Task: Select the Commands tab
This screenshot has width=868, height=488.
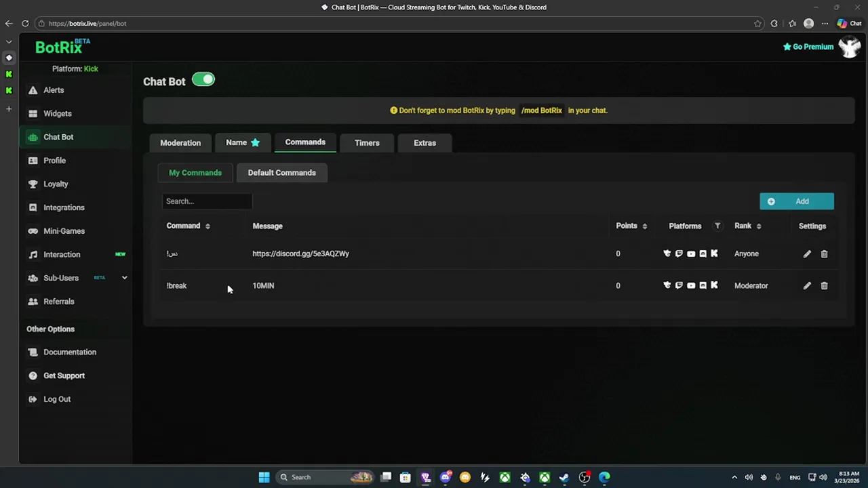Action: (x=305, y=142)
